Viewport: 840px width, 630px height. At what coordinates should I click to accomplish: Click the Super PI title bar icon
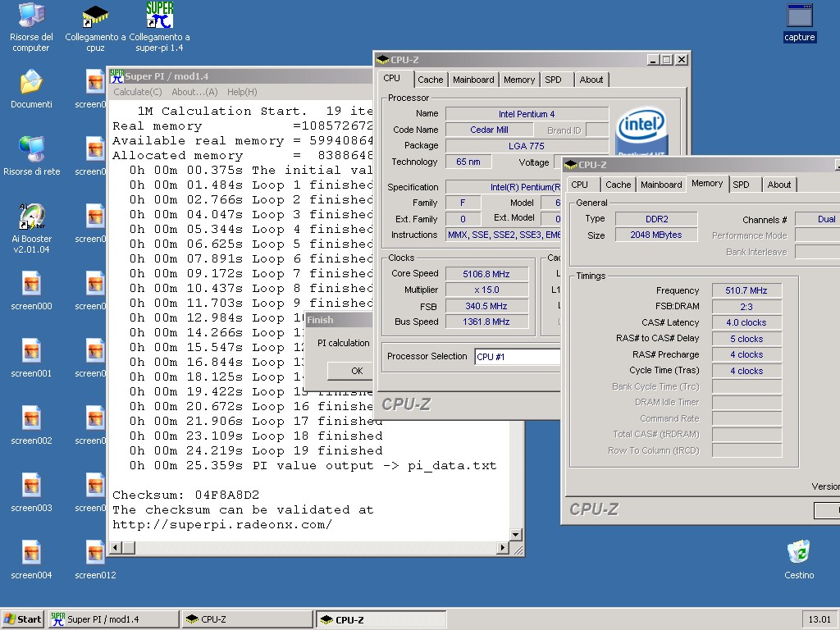coord(116,76)
